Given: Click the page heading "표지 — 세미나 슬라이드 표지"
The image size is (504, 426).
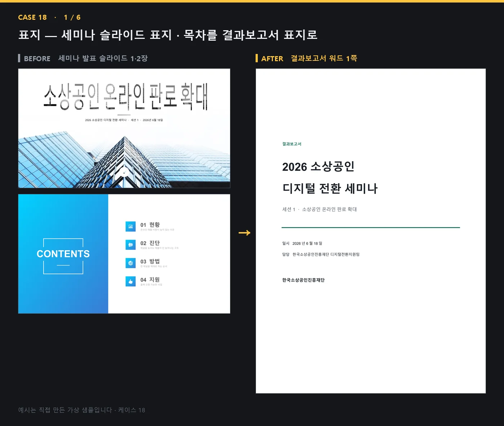Looking at the screenshot, I should pyautogui.click(x=95, y=35).
